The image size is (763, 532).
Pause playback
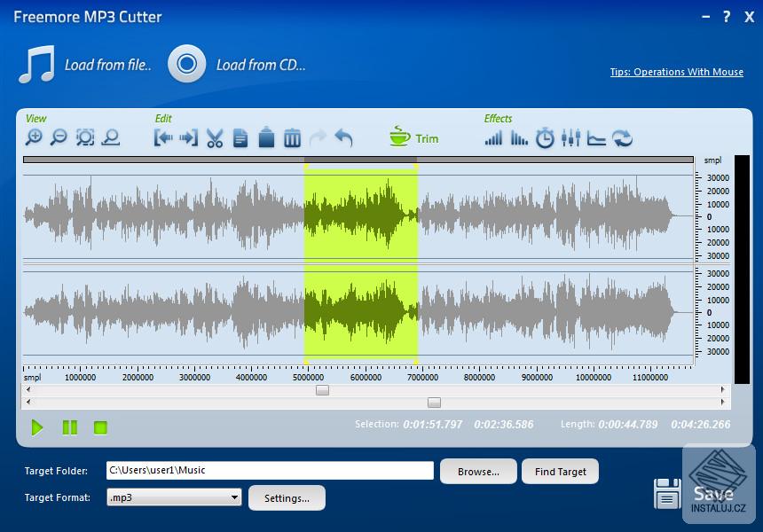coord(70,428)
